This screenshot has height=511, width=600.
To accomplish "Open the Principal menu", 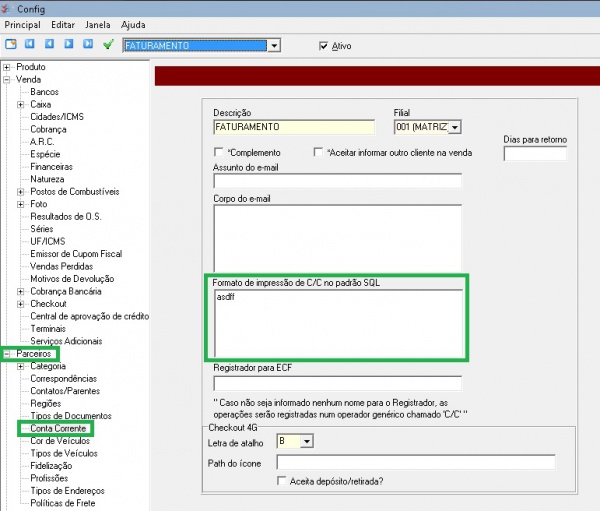I will pyautogui.click(x=23, y=23).
